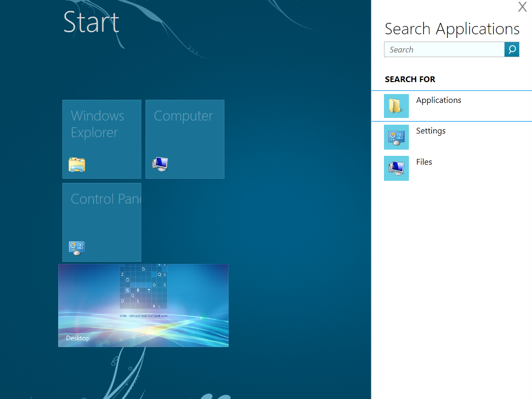
Task: Click the Search Applications heading
Action: tap(452, 29)
